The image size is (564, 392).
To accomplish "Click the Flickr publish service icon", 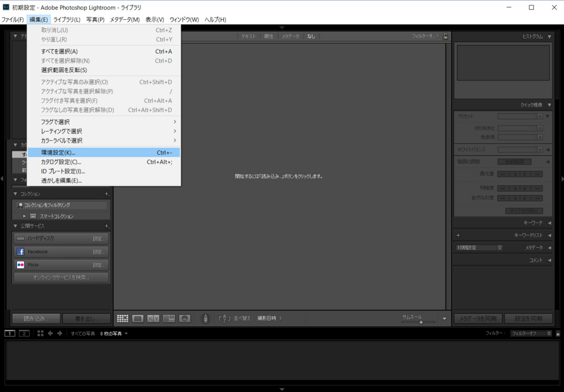I will (20, 265).
